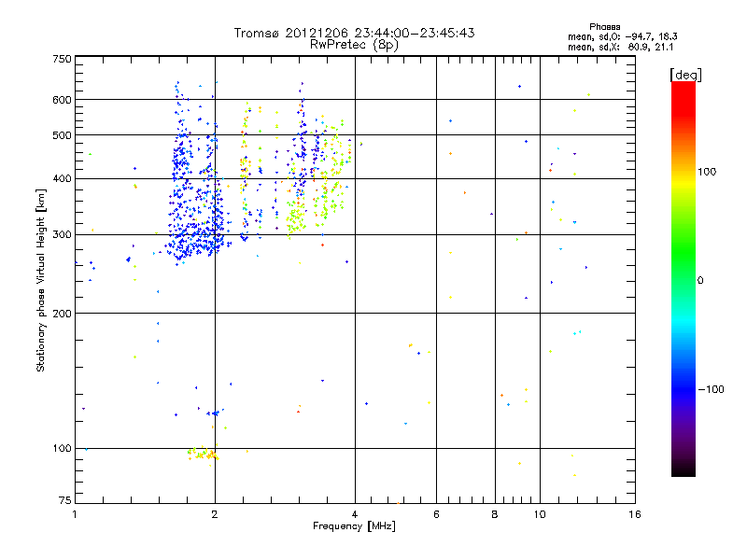Click the phase colorbar gradient
747x560 pixels.
coord(684,279)
